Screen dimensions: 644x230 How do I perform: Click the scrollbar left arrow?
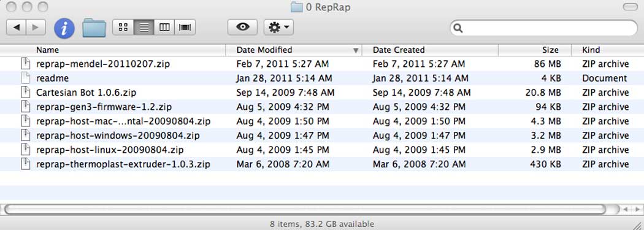(626, 210)
